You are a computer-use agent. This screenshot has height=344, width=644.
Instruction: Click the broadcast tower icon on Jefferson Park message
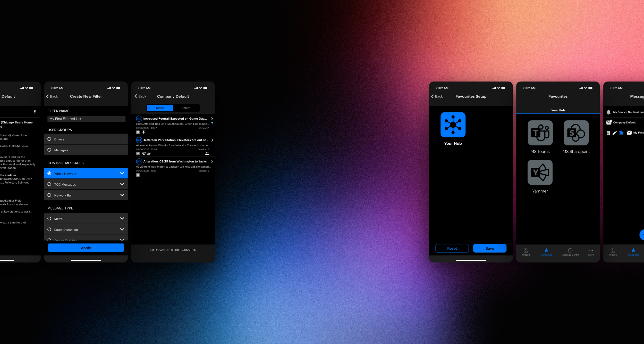click(x=143, y=153)
